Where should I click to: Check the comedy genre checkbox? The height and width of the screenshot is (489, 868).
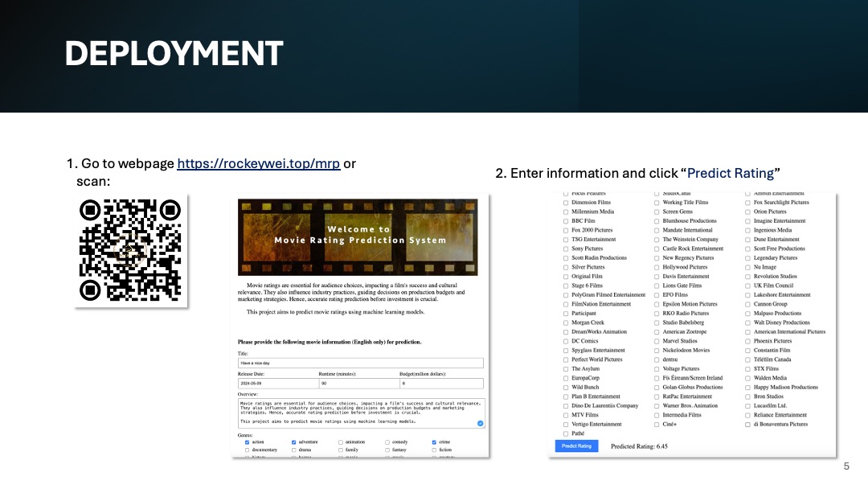(x=387, y=442)
